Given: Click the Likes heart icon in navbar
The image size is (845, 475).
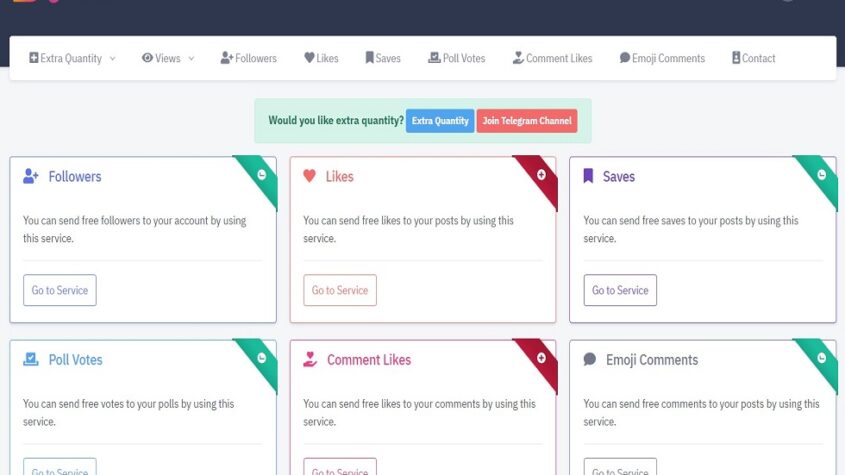Looking at the screenshot, I should pos(309,58).
